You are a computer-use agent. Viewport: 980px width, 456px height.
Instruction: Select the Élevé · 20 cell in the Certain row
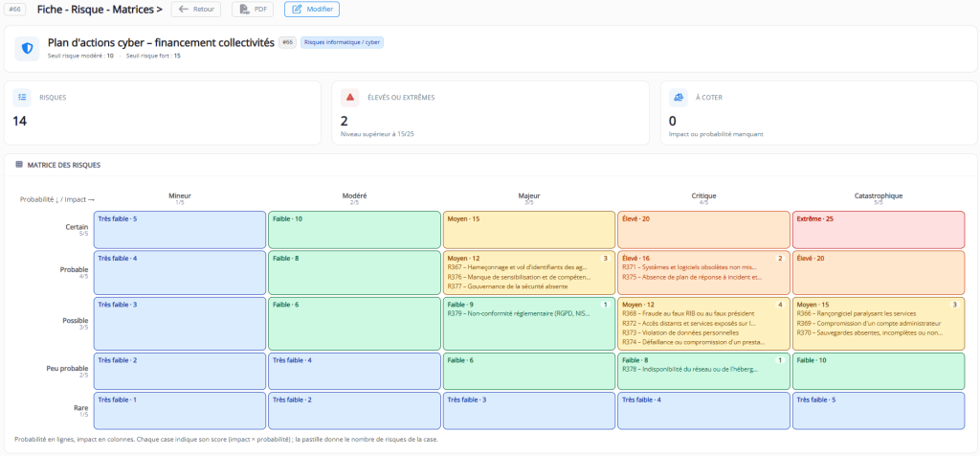click(x=703, y=230)
